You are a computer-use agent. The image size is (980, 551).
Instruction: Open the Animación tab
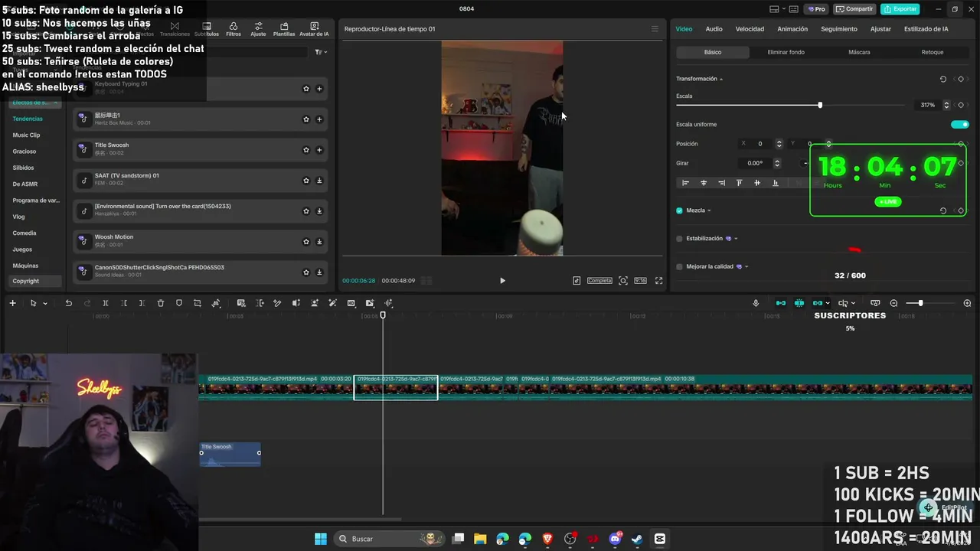pyautogui.click(x=792, y=29)
